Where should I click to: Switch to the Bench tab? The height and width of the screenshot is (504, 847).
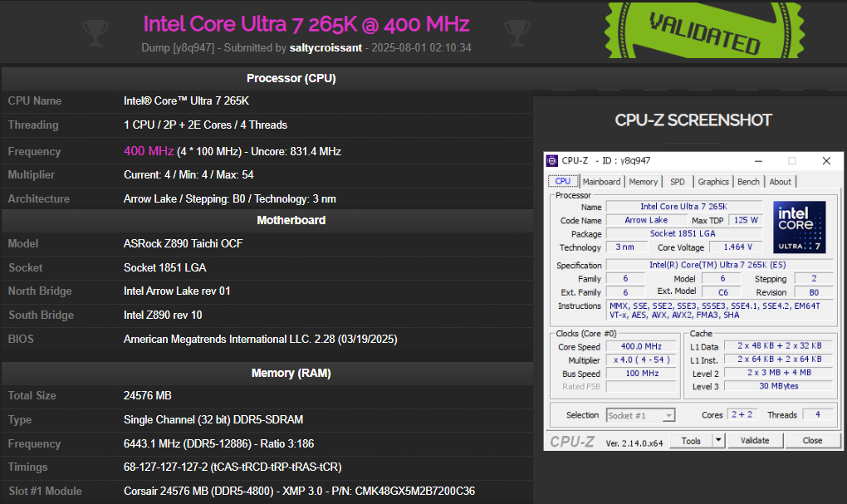pos(748,182)
